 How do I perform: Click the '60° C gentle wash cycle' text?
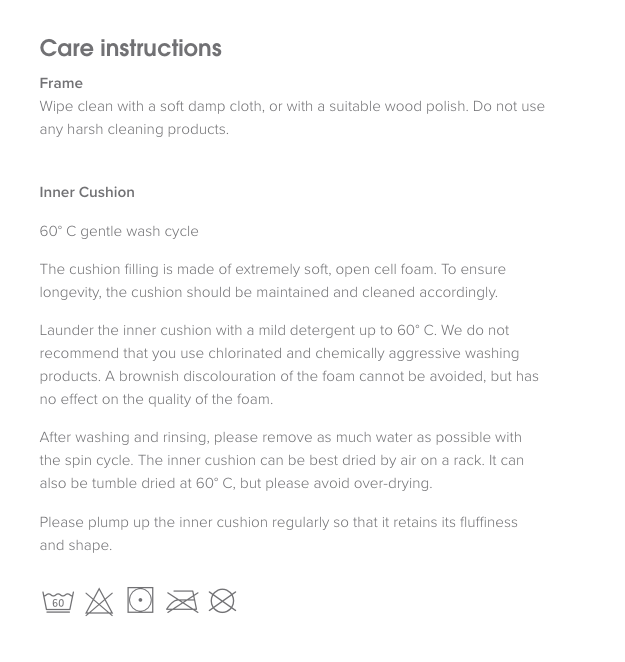point(119,231)
